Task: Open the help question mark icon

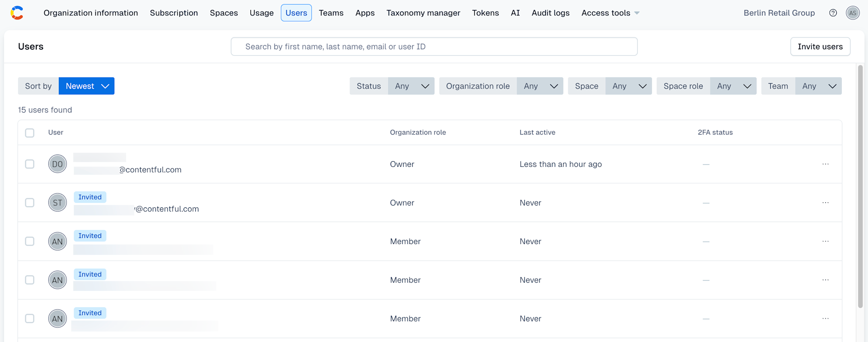Action: tap(833, 13)
